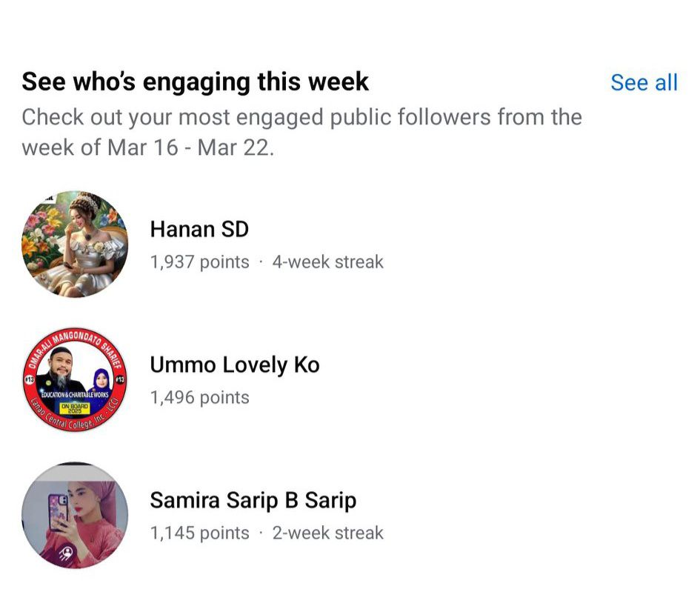Tap Hanan SD's profile picture
Image resolution: width=700 pixels, height=609 pixels.
75,244
